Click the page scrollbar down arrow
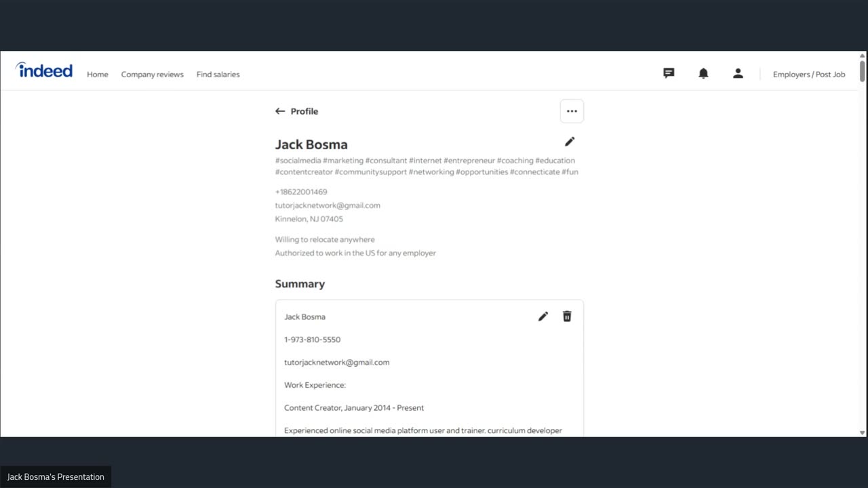The height and width of the screenshot is (488, 868). [x=862, y=432]
